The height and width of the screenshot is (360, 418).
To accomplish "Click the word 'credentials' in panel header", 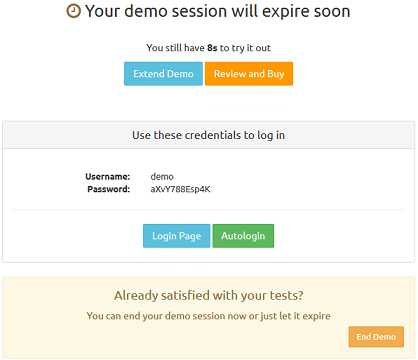I will pyautogui.click(x=213, y=135).
